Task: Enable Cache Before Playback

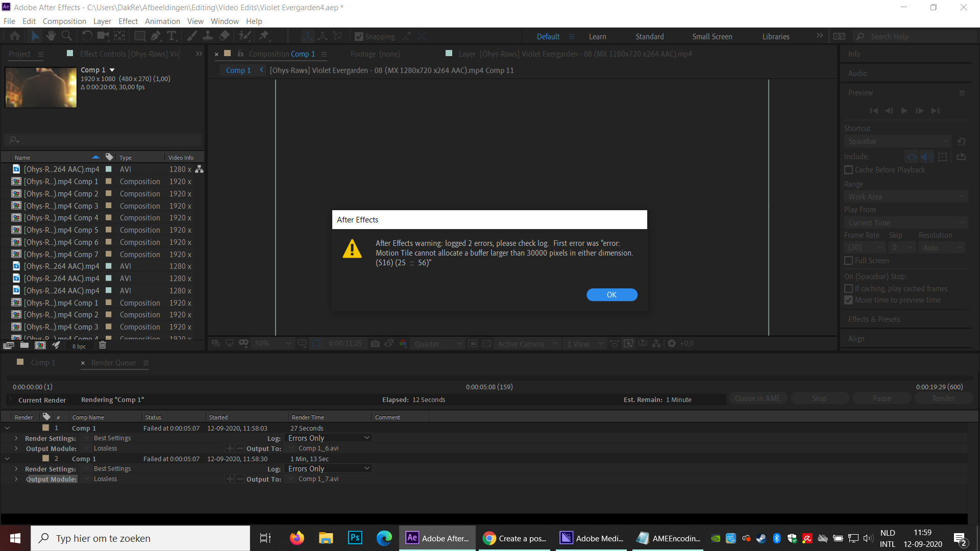Action: (x=849, y=169)
